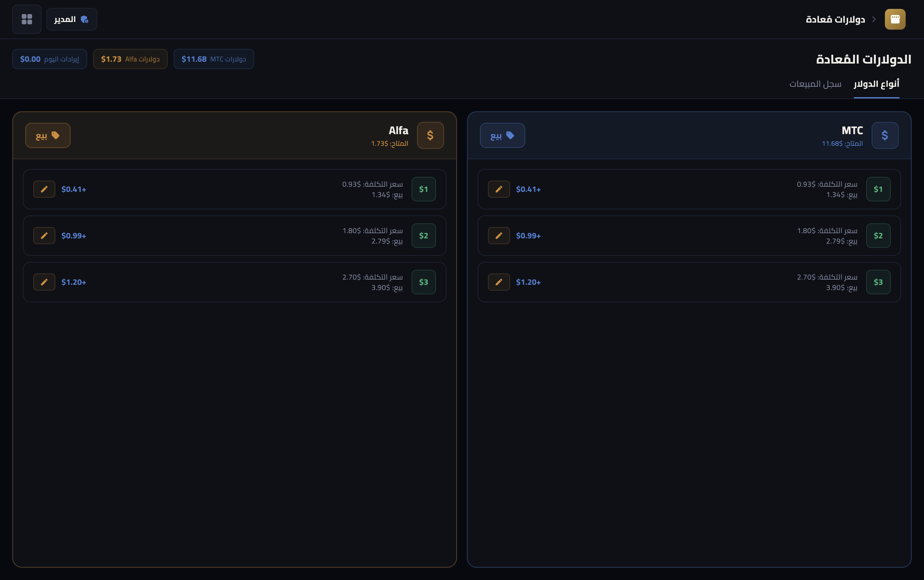
Task: Switch to the سجل المبيعات tab
Action: 815,84
